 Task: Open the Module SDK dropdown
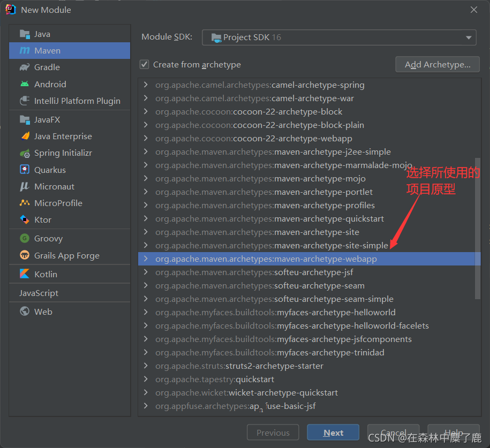[339, 37]
